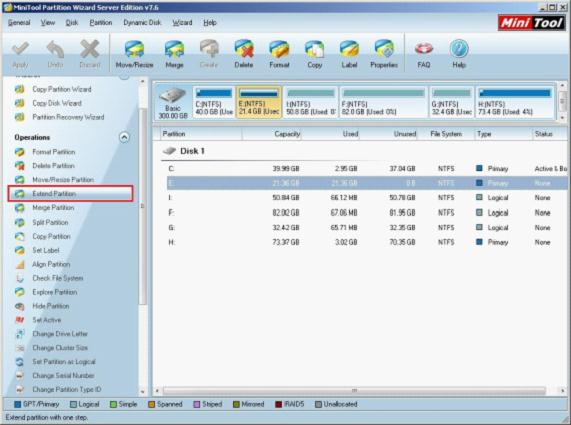571x425 pixels.
Task: Open the Dynamic Disk menu
Action: coord(142,23)
